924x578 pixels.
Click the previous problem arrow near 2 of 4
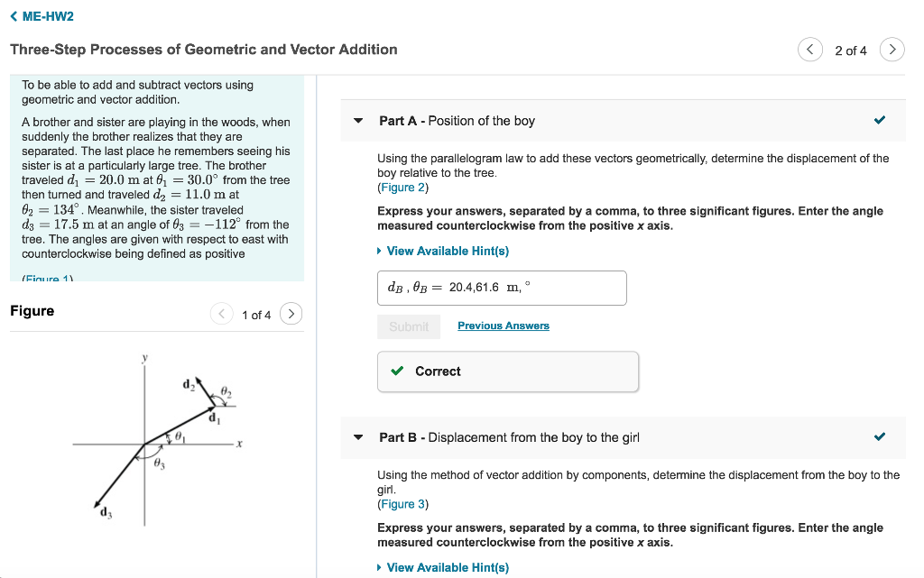point(809,50)
